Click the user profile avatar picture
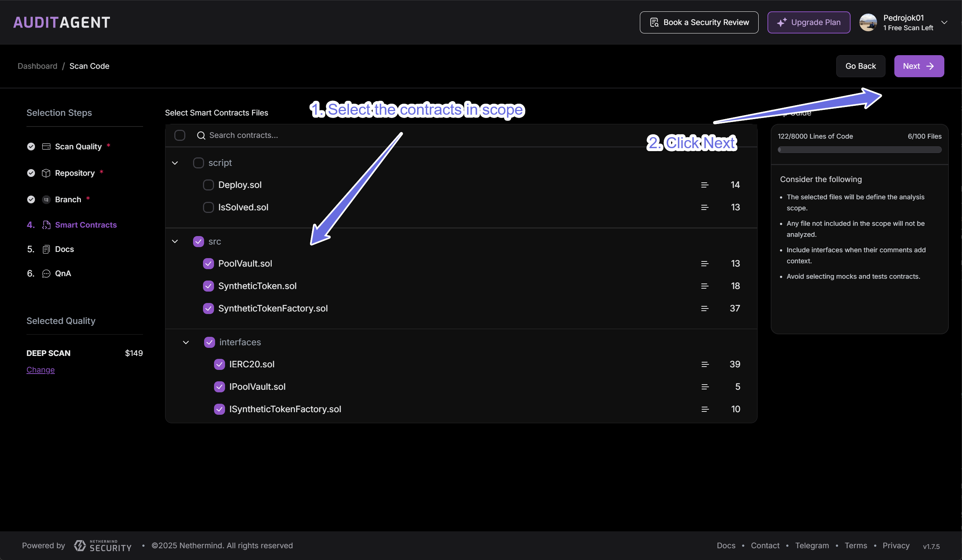The width and height of the screenshot is (962, 560). [868, 22]
